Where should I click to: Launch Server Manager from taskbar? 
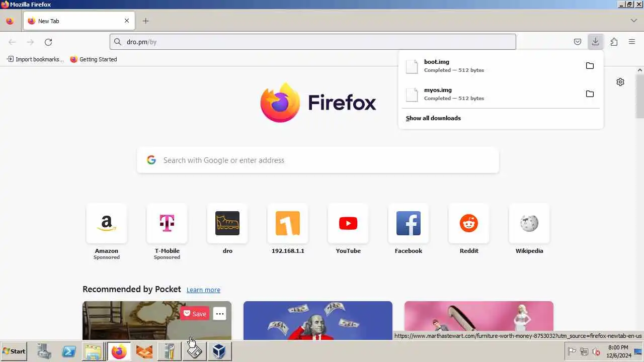[44, 351]
